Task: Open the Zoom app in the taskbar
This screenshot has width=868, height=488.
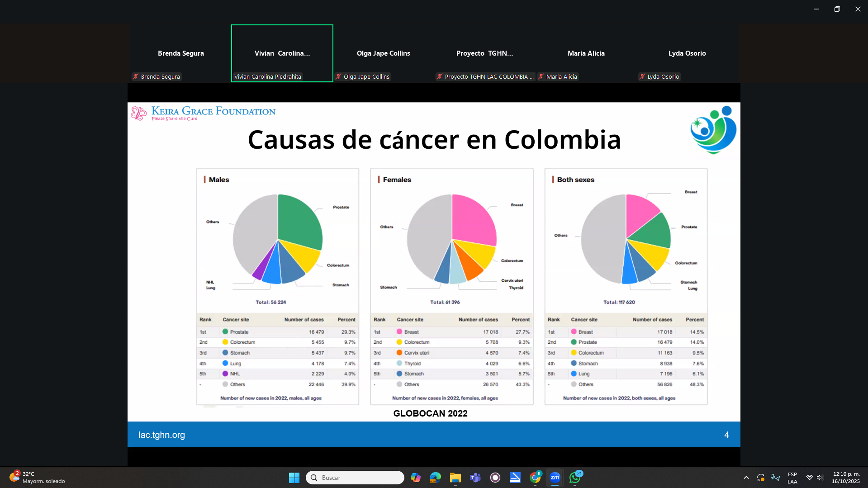Action: click(555, 478)
